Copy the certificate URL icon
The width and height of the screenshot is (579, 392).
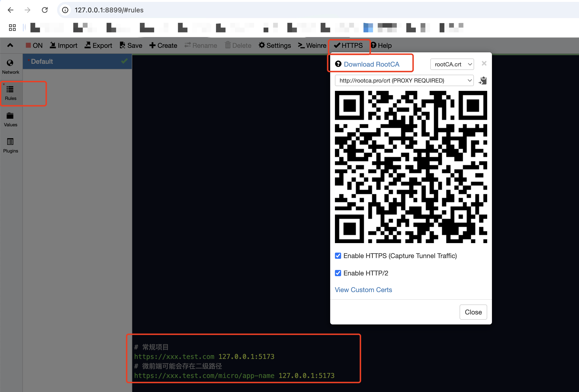click(483, 80)
